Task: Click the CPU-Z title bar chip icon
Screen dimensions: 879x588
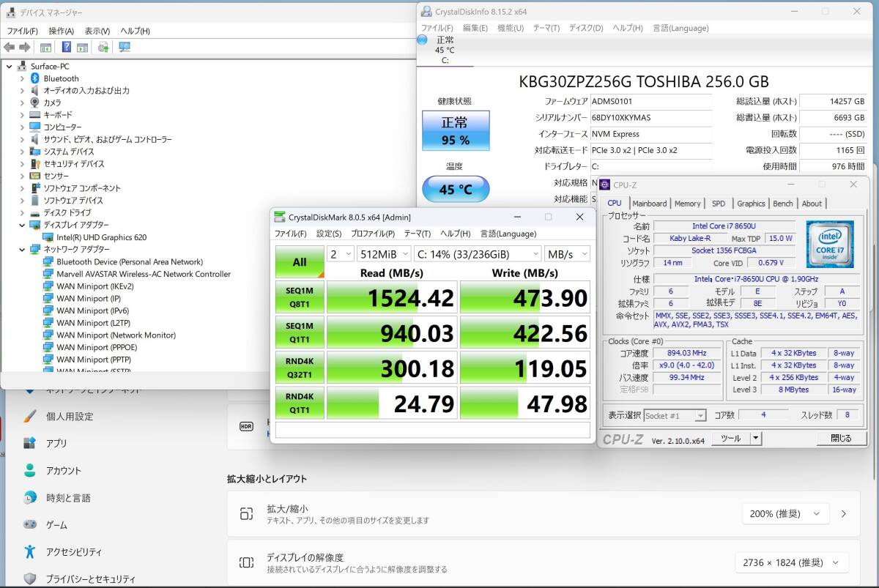Action: (605, 185)
